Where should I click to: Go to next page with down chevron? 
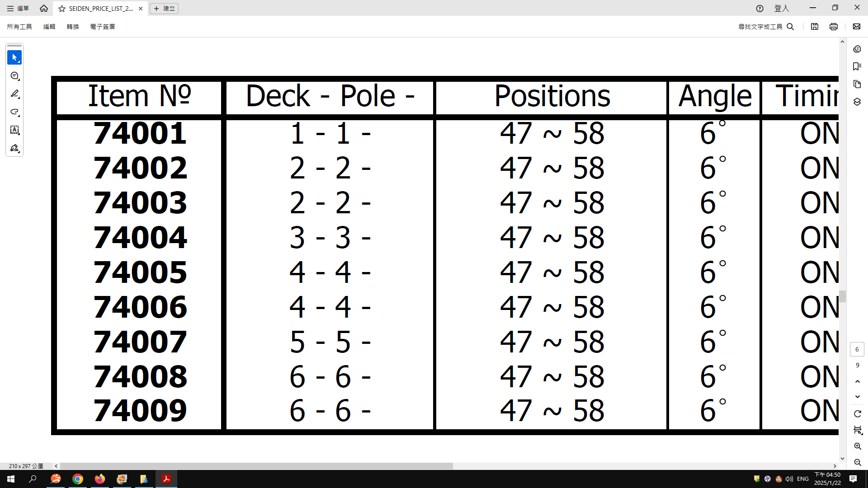tap(857, 397)
